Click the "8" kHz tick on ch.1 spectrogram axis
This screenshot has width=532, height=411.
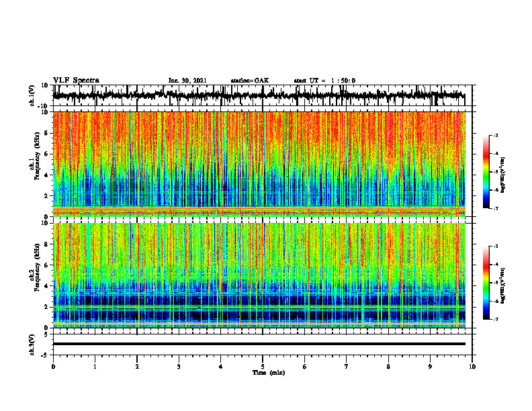(46, 133)
